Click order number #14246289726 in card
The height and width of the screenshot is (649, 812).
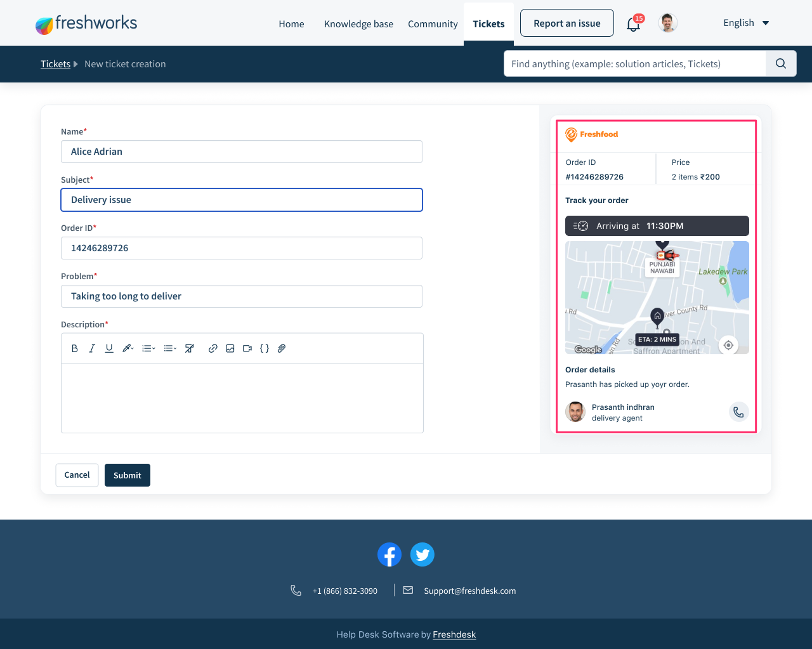pos(594,177)
